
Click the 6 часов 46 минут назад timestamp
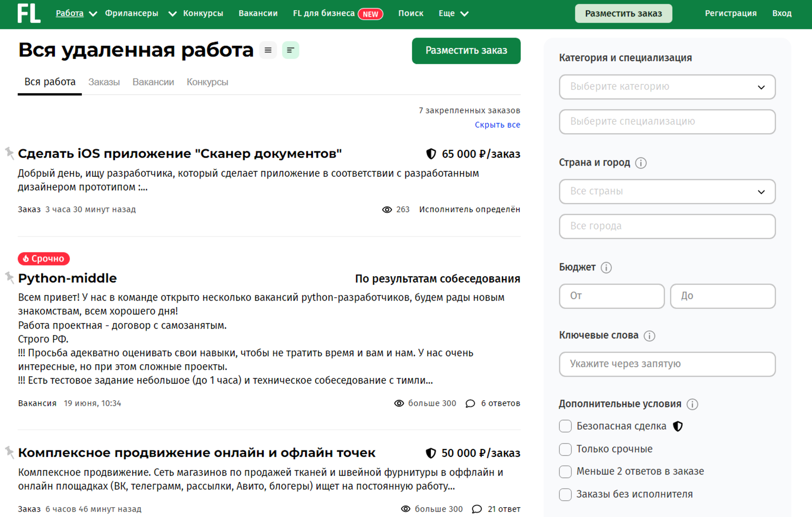(93, 509)
